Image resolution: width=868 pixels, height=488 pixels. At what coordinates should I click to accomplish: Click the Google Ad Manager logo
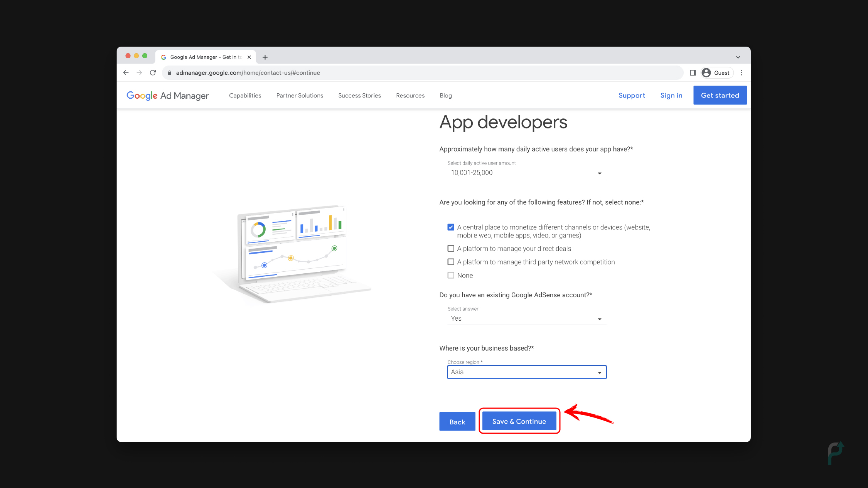[168, 96]
